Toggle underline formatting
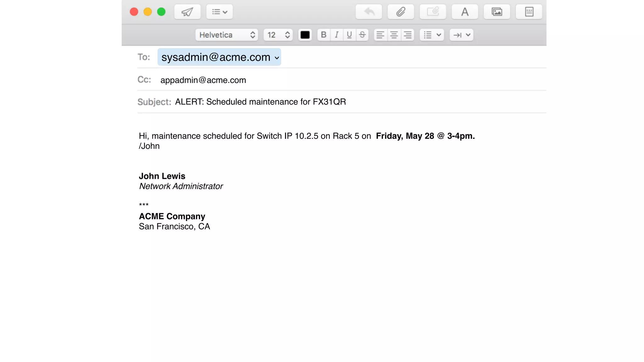Screen dimensions: 644x362 [349, 35]
